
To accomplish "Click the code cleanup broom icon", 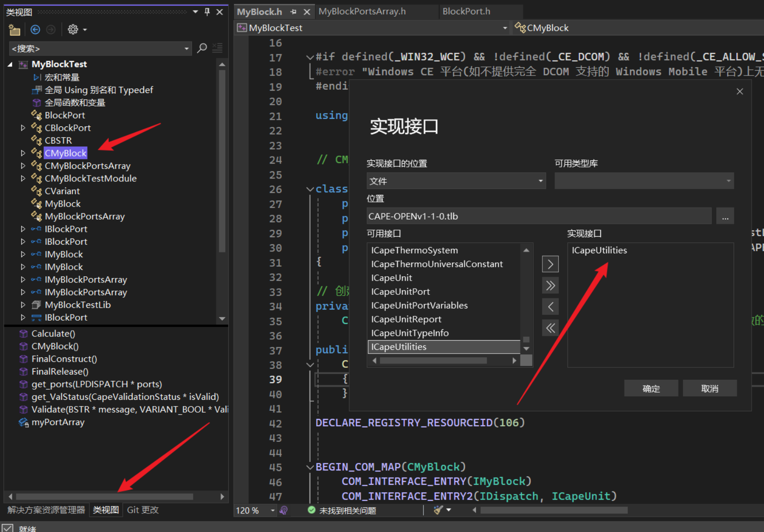I will tap(438, 510).
